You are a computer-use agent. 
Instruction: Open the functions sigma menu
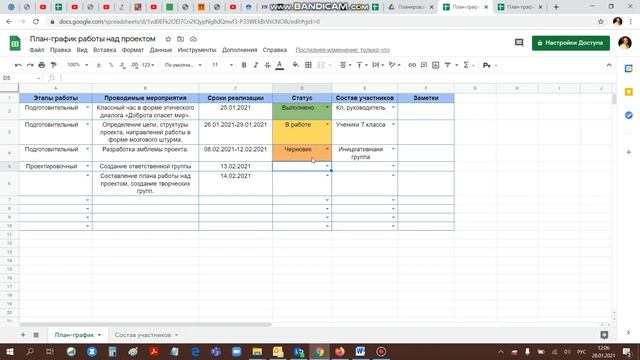466,65
